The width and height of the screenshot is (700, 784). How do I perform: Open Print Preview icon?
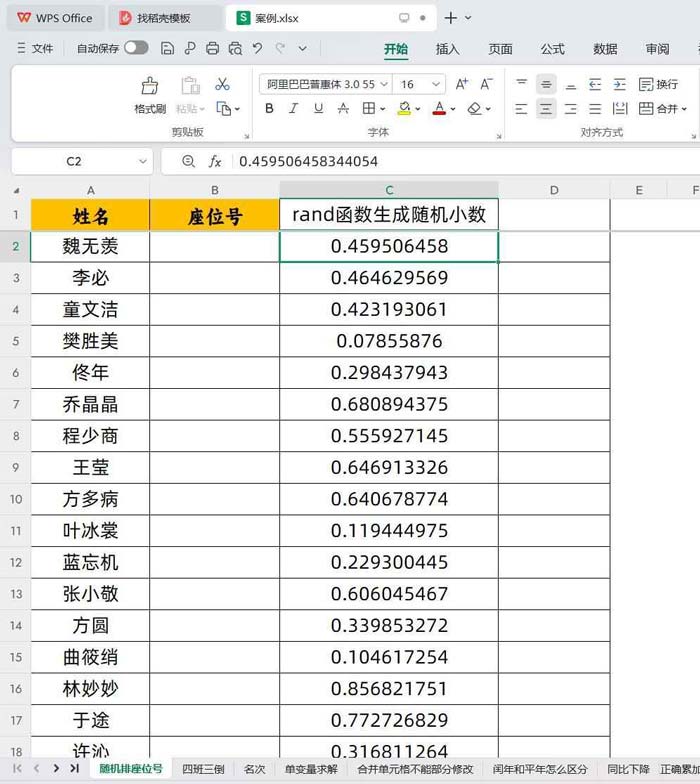(235, 48)
